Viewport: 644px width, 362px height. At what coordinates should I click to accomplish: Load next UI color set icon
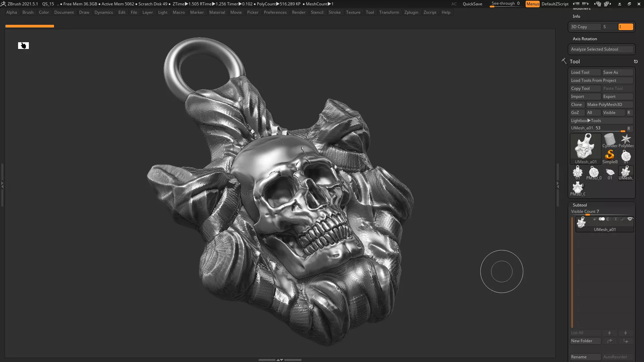pos(585,4)
